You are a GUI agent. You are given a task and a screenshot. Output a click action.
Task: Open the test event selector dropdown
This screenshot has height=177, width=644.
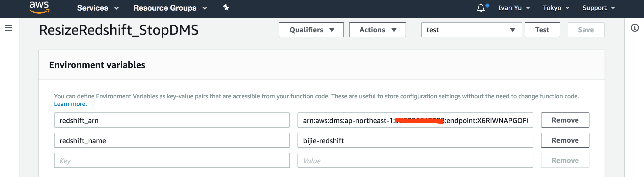(472, 30)
